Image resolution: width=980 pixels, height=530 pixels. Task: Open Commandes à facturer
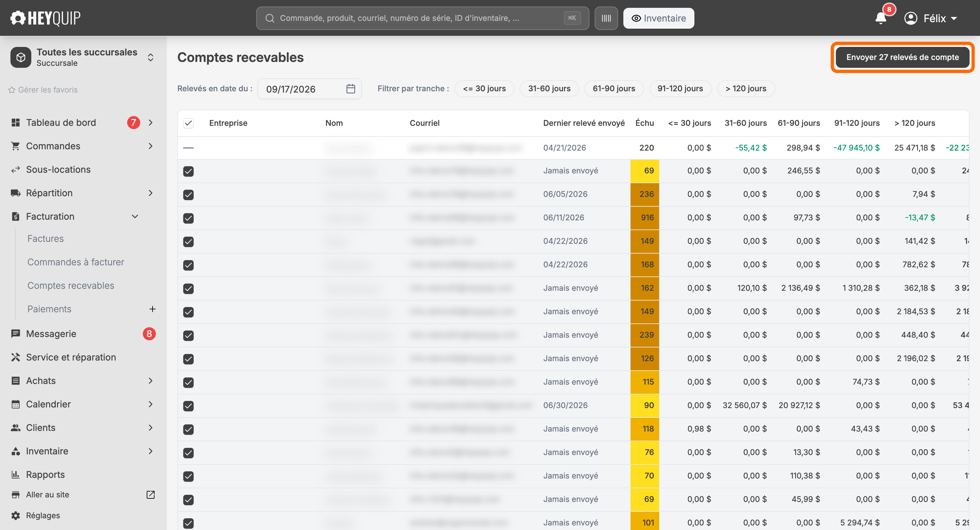coord(76,262)
